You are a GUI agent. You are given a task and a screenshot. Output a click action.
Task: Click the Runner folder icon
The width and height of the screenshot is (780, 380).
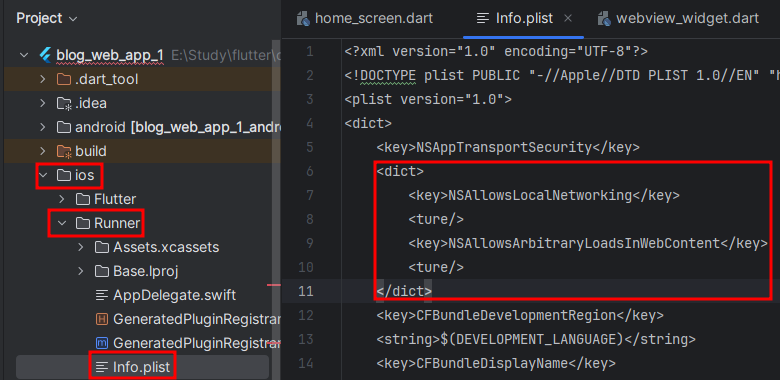coord(83,223)
